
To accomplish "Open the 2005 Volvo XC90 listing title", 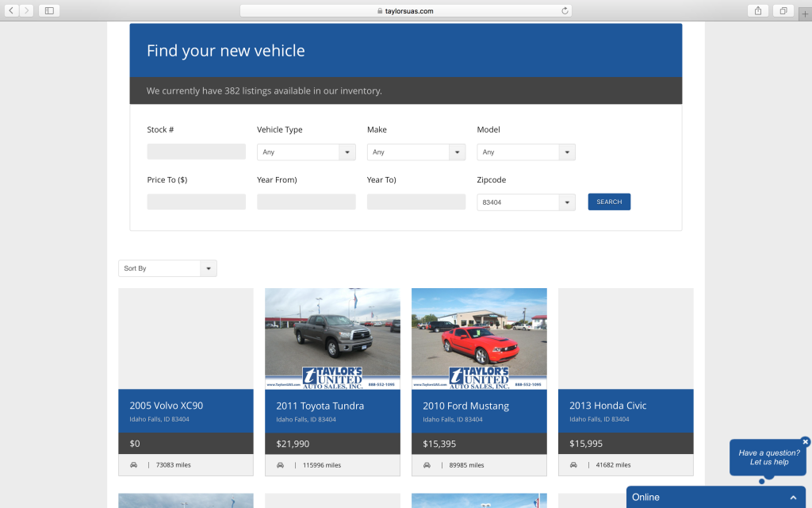I will pyautogui.click(x=167, y=406).
